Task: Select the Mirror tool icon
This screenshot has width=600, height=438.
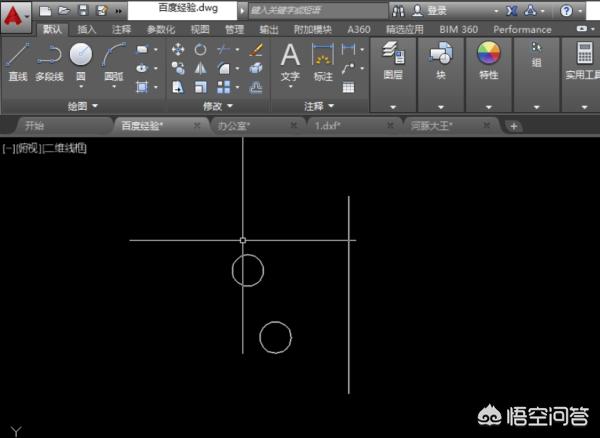Action: [201, 68]
